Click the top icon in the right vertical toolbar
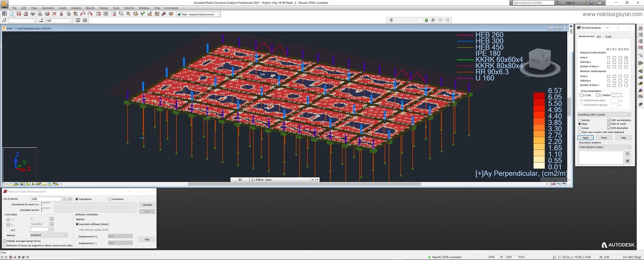 pyautogui.click(x=640, y=29)
